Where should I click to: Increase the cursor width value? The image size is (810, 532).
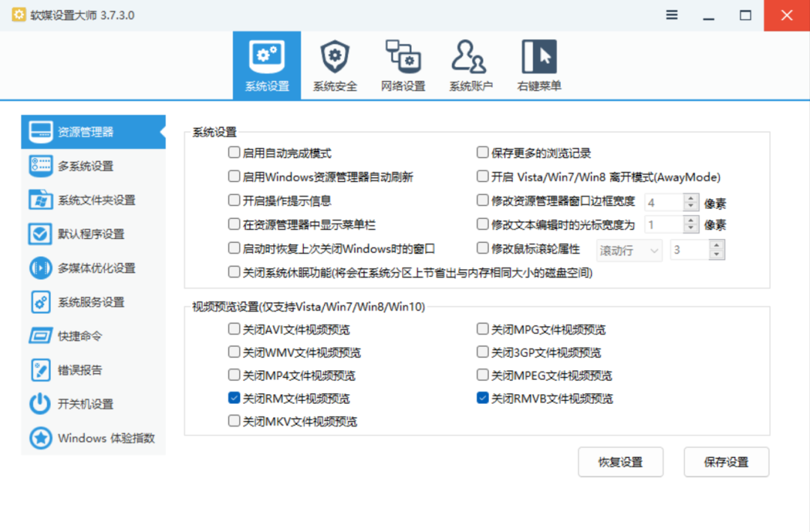691,220
